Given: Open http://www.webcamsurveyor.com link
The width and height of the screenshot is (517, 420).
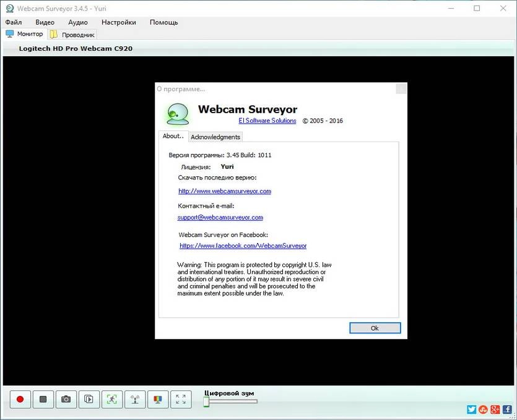Looking at the screenshot, I should 225,191.
